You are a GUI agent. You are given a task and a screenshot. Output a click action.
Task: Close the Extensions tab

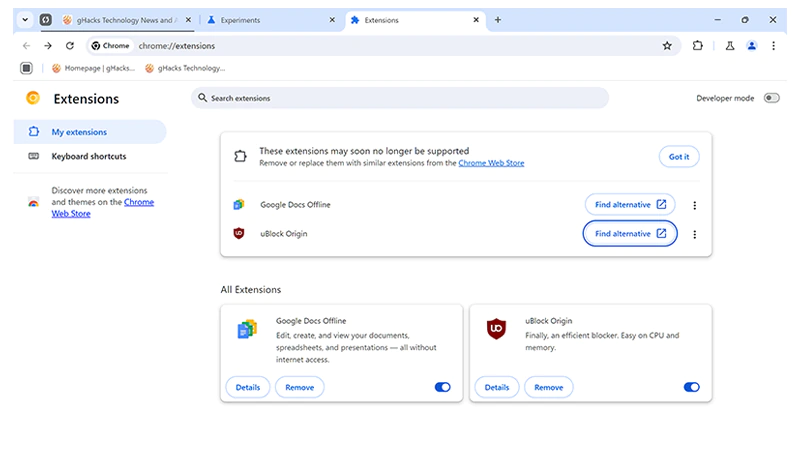[x=476, y=20]
